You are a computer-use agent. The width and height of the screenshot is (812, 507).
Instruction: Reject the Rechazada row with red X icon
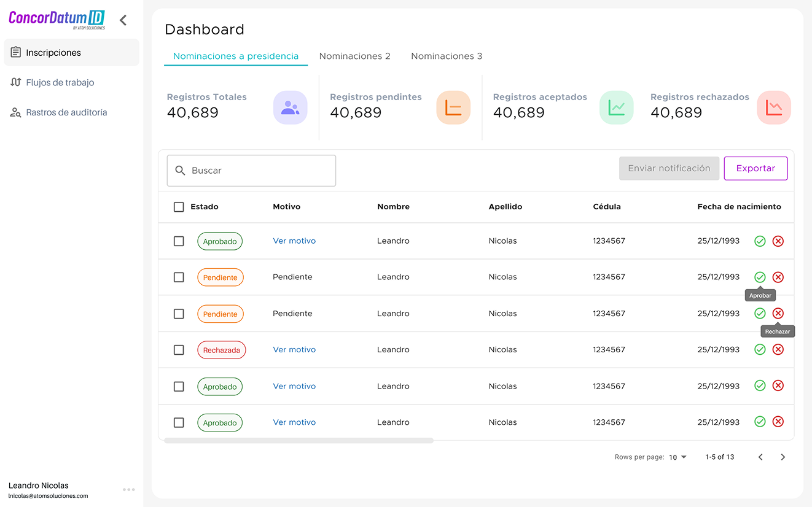point(778,349)
